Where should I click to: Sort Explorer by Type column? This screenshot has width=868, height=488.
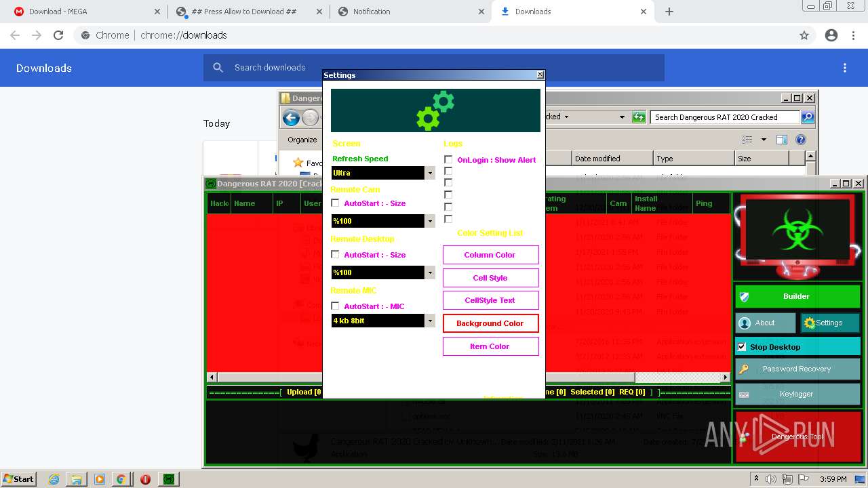(x=694, y=159)
